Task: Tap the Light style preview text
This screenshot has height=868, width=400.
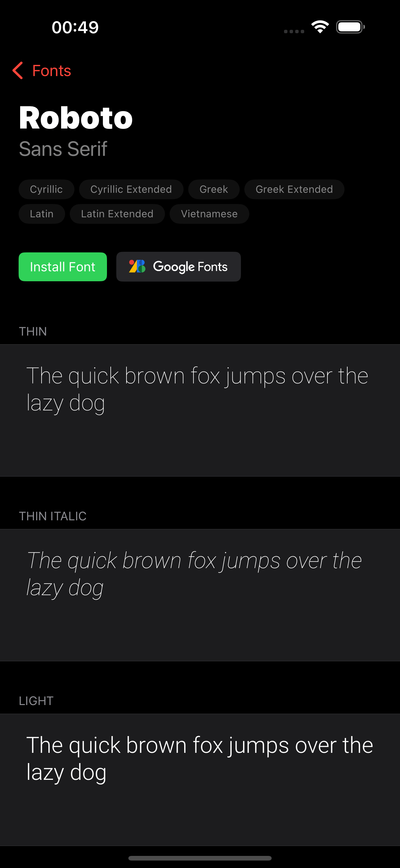Action: coord(200,758)
